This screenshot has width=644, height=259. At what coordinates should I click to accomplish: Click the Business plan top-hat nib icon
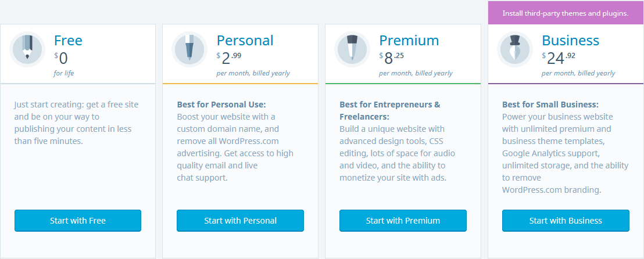(514, 49)
